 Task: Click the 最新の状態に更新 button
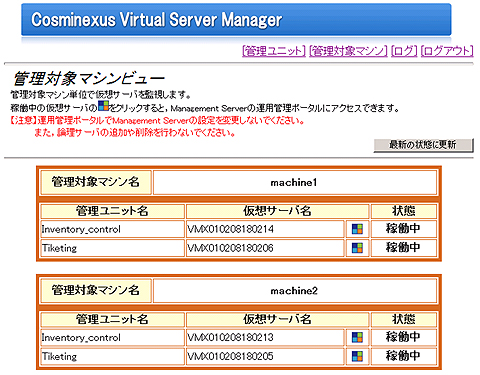click(x=423, y=145)
